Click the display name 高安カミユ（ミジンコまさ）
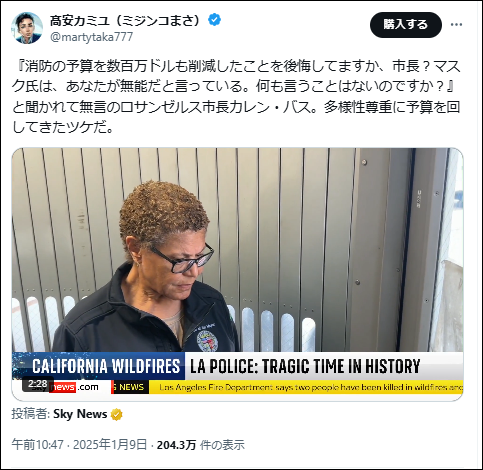The height and width of the screenshot is (470, 483). 126,21
